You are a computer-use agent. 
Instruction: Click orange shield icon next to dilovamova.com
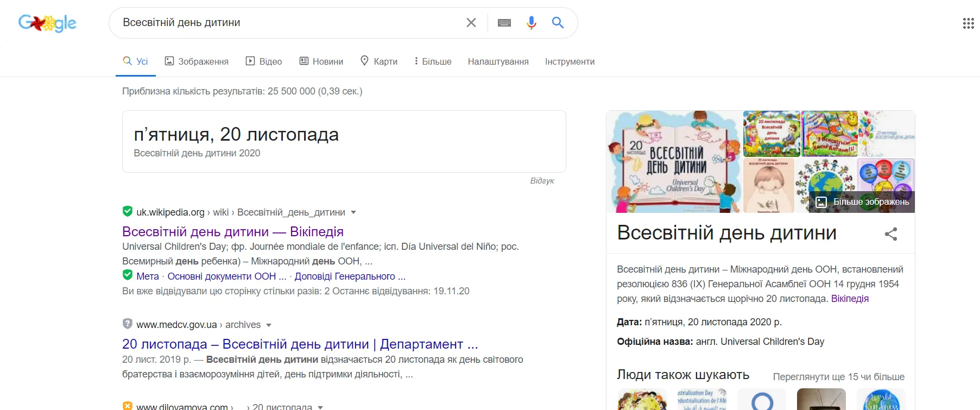click(128, 406)
